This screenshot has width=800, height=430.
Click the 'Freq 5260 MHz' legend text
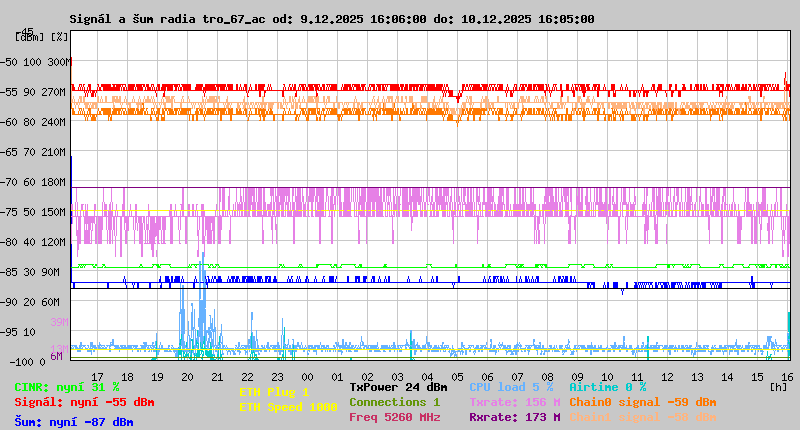(394, 417)
